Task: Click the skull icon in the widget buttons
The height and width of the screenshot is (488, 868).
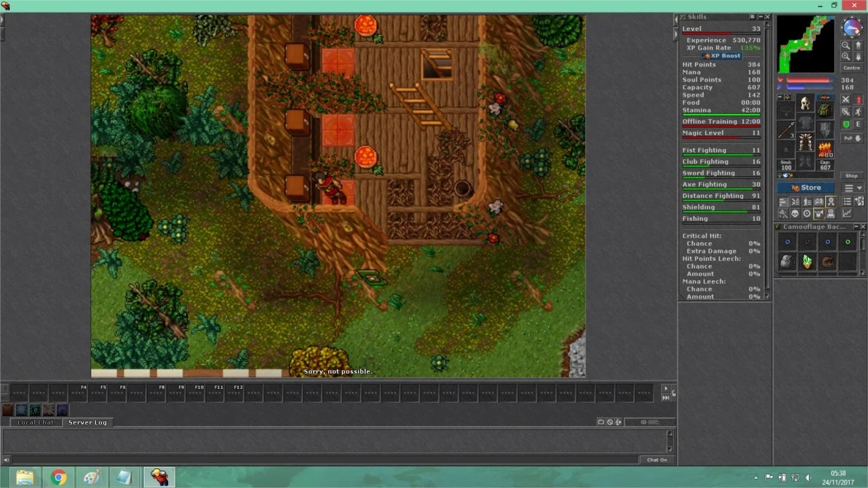Action: click(795, 213)
